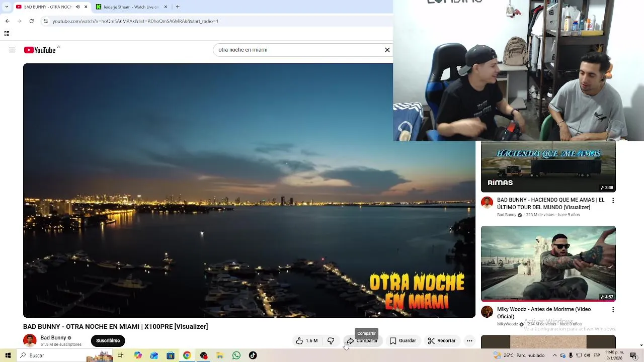Open File Explorer from taskbar
Image resolution: width=644 pixels, height=362 pixels.
220,355
